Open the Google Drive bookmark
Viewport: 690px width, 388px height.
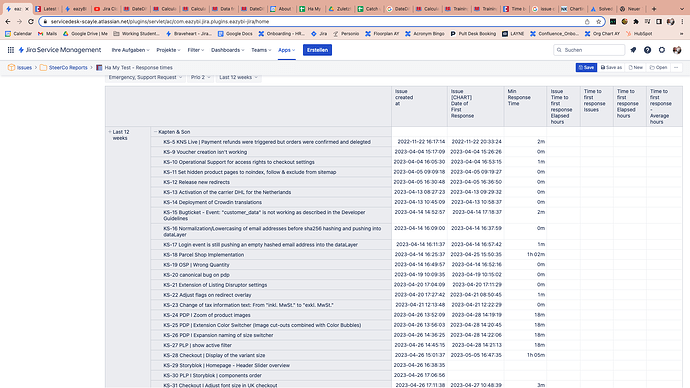click(85, 33)
